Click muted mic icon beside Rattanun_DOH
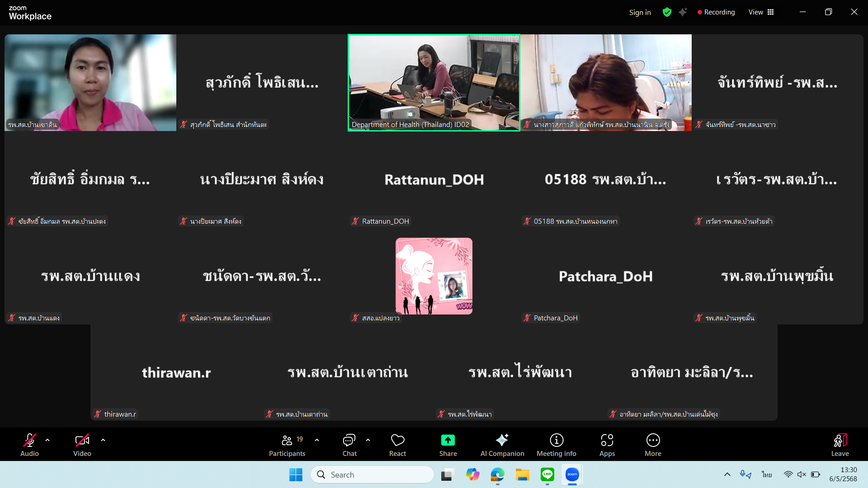868x488 pixels. (355, 221)
